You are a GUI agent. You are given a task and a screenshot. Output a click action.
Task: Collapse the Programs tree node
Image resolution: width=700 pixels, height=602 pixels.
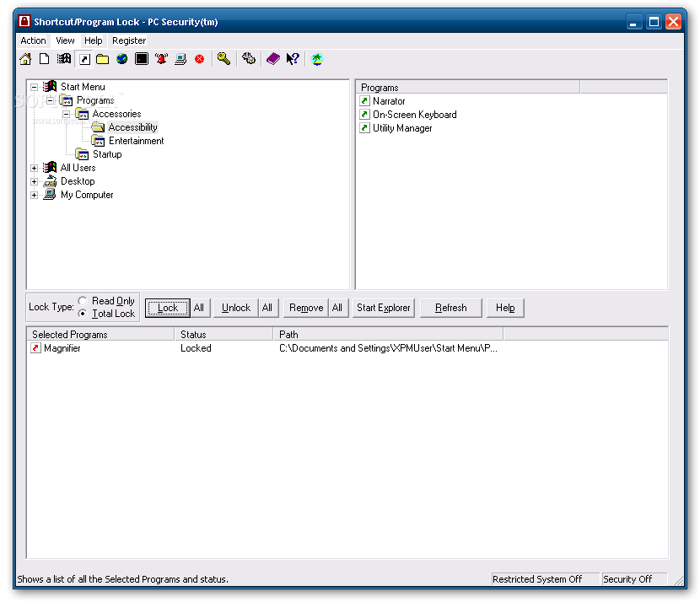[50, 100]
